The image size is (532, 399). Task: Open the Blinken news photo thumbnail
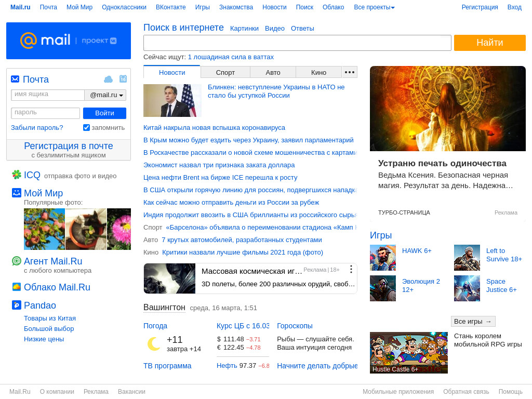click(x=172, y=100)
